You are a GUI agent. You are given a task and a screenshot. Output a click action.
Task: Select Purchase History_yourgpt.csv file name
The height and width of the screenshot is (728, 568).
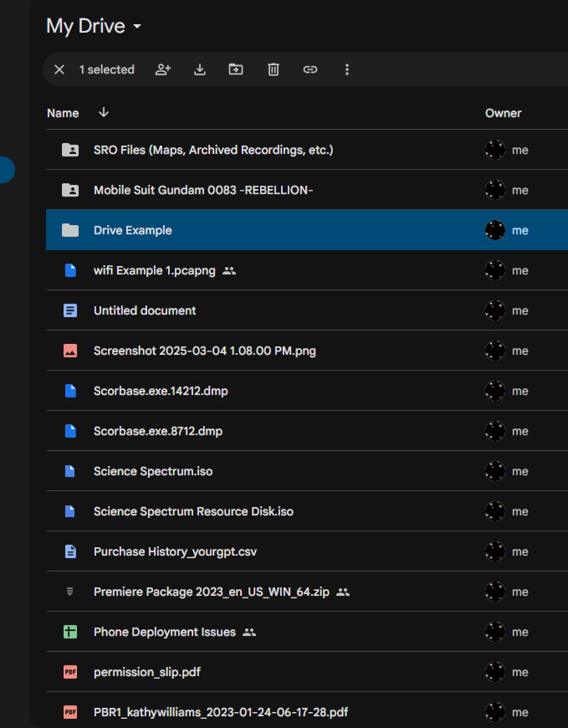click(175, 552)
